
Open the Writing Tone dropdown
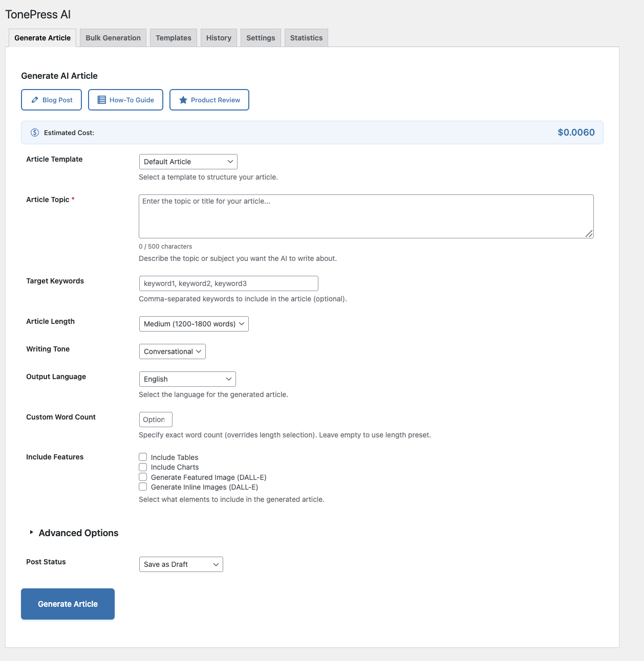pyautogui.click(x=173, y=351)
